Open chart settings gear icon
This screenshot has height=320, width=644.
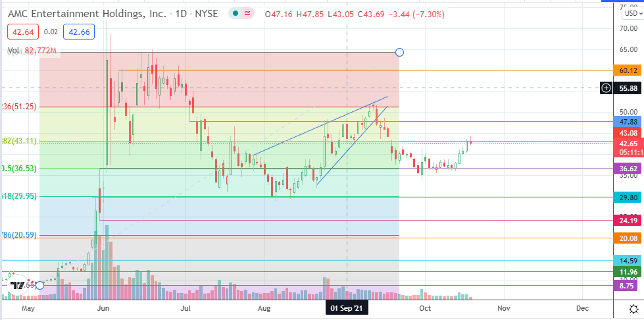[633, 309]
